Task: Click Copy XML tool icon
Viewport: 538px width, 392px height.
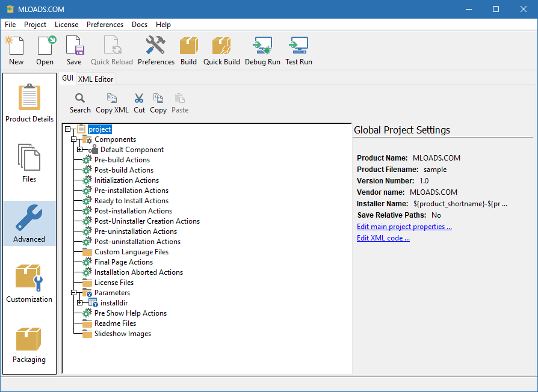Action: tap(112, 99)
